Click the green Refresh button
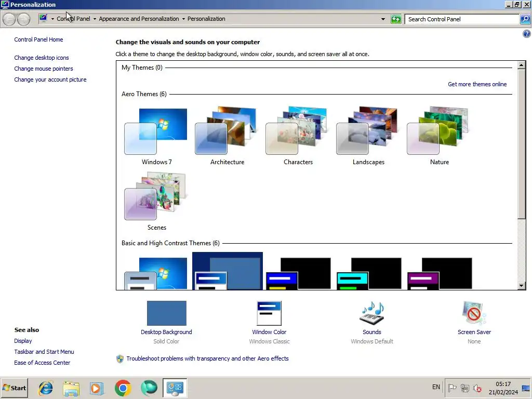The height and width of the screenshot is (399, 532). tap(395, 19)
